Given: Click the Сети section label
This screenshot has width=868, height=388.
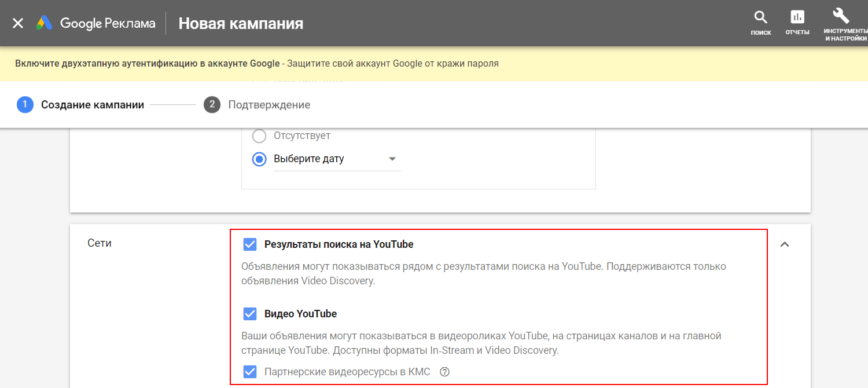Looking at the screenshot, I should pyautogui.click(x=100, y=243).
